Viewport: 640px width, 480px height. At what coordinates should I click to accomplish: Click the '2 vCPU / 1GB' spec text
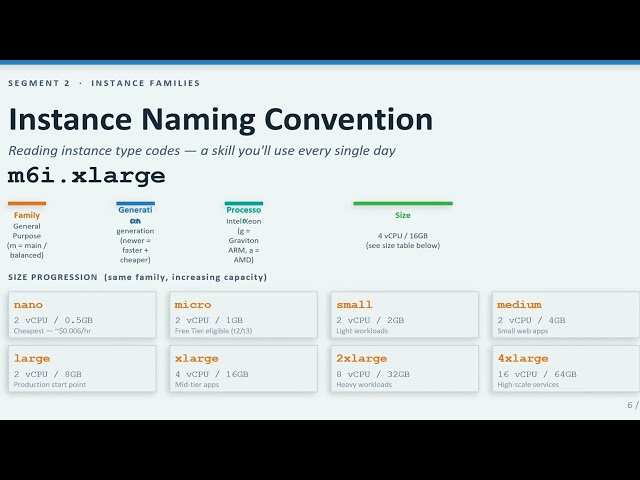click(x=209, y=320)
